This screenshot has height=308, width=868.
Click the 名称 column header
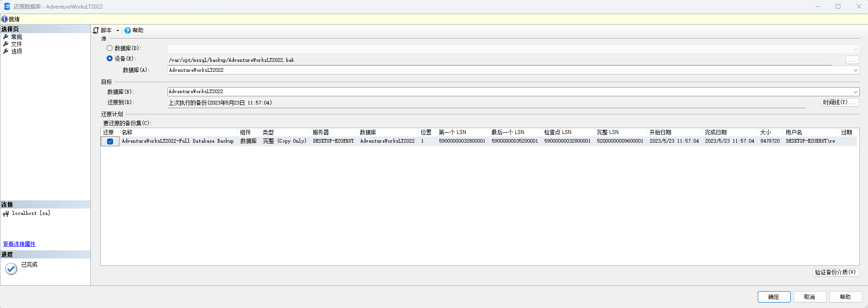coord(179,132)
